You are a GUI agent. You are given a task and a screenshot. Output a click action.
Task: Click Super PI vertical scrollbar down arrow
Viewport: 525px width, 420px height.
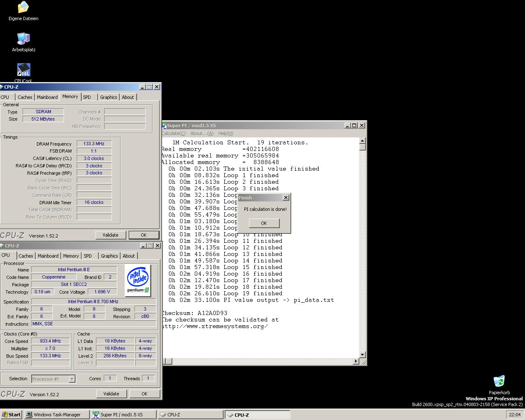tap(362, 355)
